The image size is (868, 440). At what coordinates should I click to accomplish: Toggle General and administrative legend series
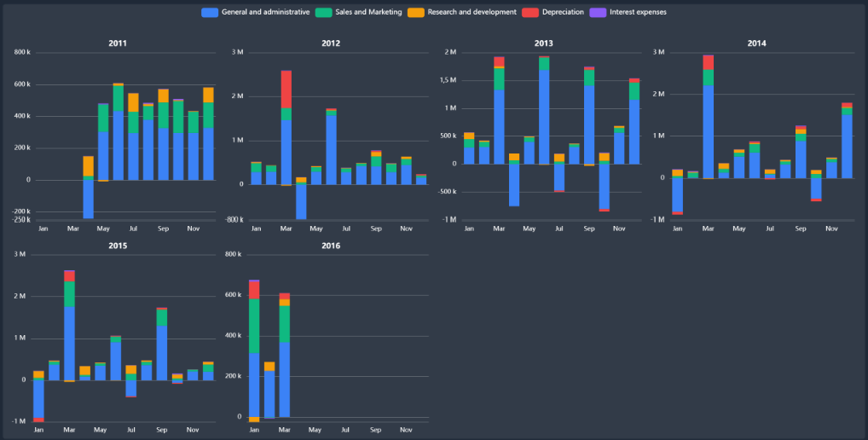[256, 12]
